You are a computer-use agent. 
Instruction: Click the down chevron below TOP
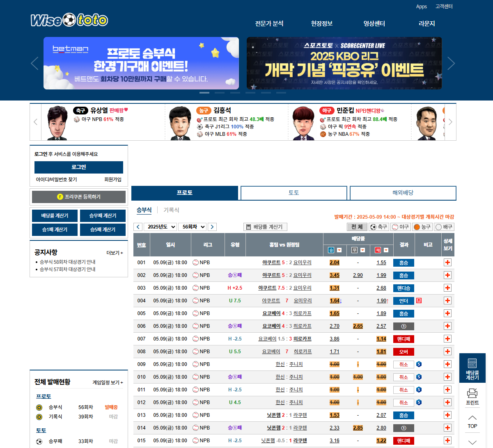472,442
